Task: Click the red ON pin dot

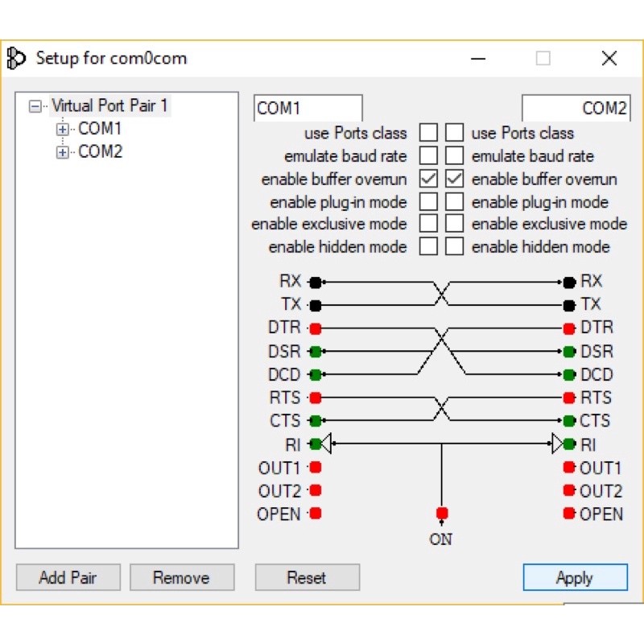Action: coord(442,513)
